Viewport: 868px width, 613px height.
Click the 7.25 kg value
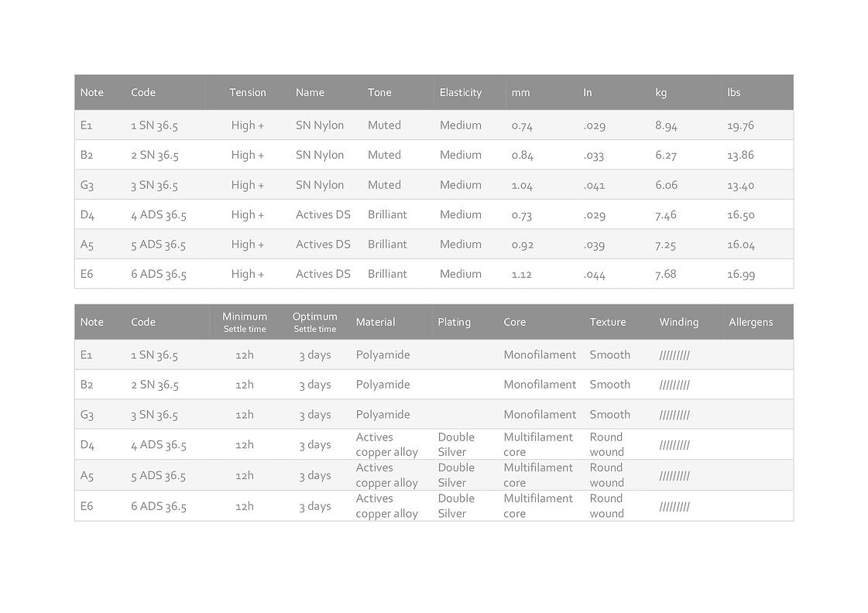tap(666, 245)
